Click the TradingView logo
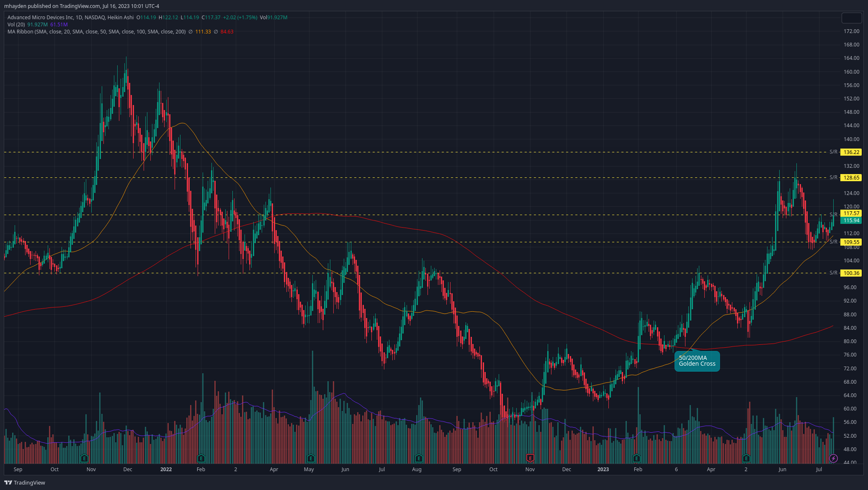Image resolution: width=868 pixels, height=490 pixels. coord(25,482)
